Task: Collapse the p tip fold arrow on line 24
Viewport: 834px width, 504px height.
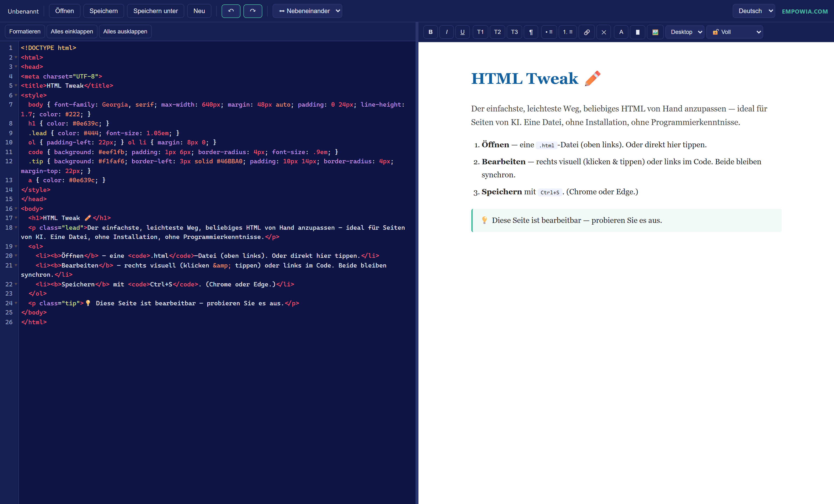Action: (x=16, y=303)
